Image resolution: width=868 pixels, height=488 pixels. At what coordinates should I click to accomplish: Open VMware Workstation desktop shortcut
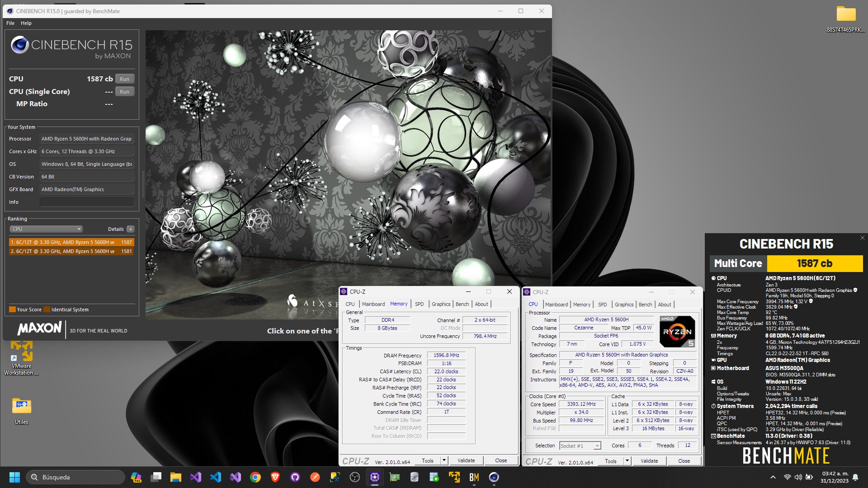click(x=21, y=358)
